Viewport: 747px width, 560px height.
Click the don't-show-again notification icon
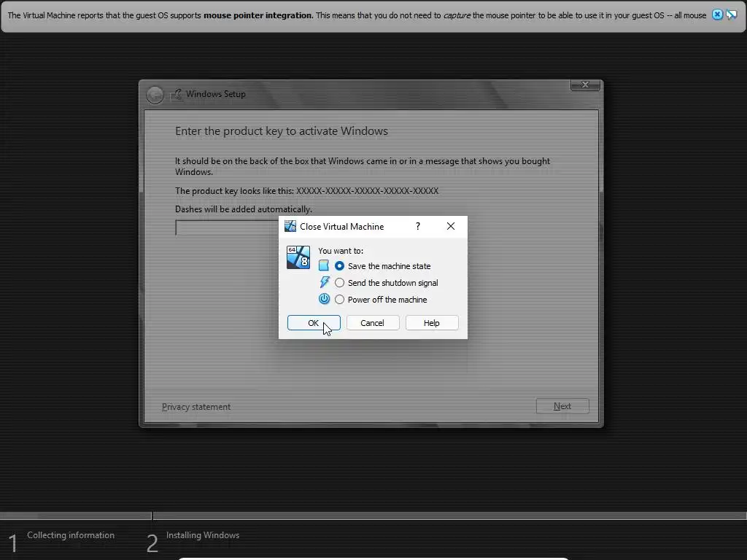[x=731, y=15]
